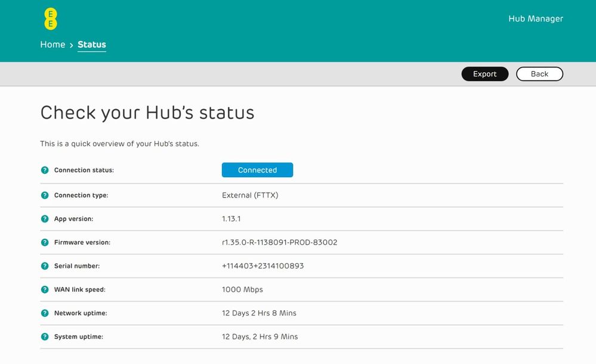Viewport: 596px width, 364px height.
Task: Click the Check your Hub's status heading
Action: click(147, 112)
